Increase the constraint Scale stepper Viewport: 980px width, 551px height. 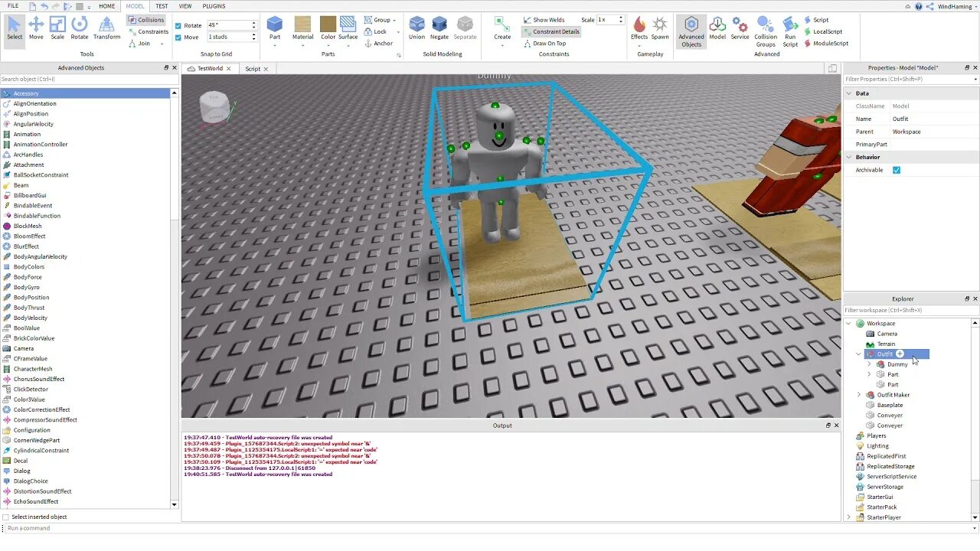coord(621,18)
